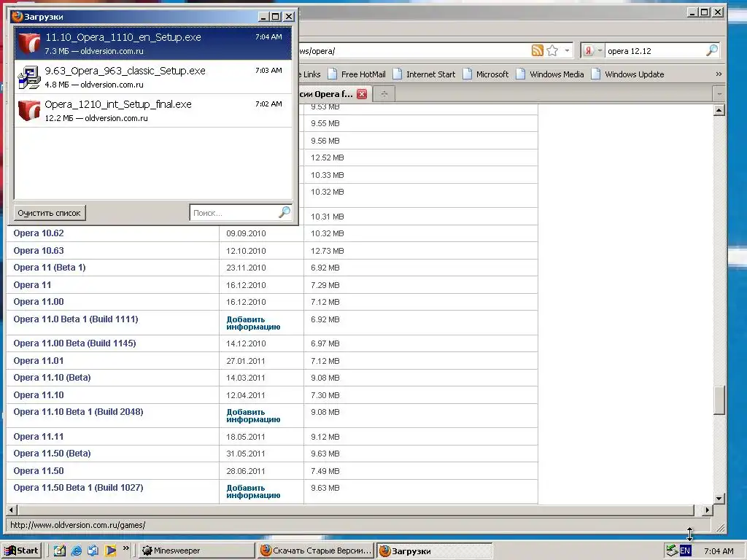The height and width of the screenshot is (560, 747).
Task: Open Opera 11.0 Beta 1 (Build 1111) link
Action: click(76, 319)
